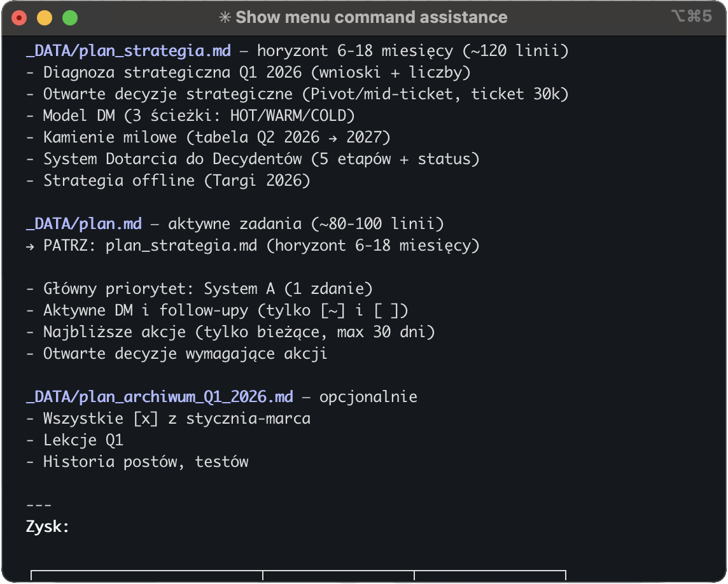Click 'Model DM (3 ścieżki: HOT/WARM/COLD)' line

[190, 116]
